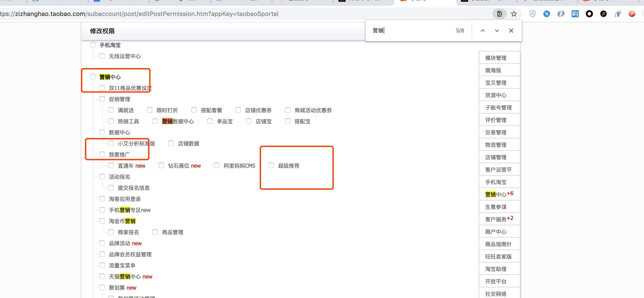Screen dimensions: 644x298
Task: Click the browser address bar URL
Action: pos(139,14)
